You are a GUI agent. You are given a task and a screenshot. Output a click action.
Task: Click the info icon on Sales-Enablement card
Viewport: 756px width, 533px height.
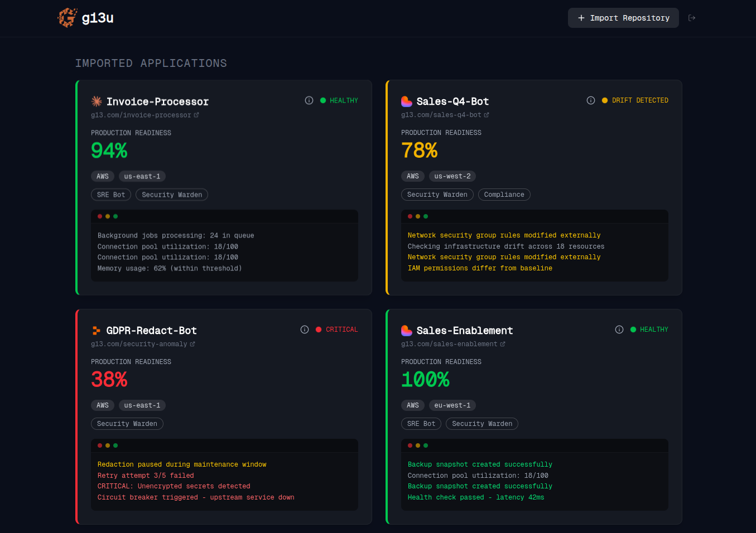[619, 330]
